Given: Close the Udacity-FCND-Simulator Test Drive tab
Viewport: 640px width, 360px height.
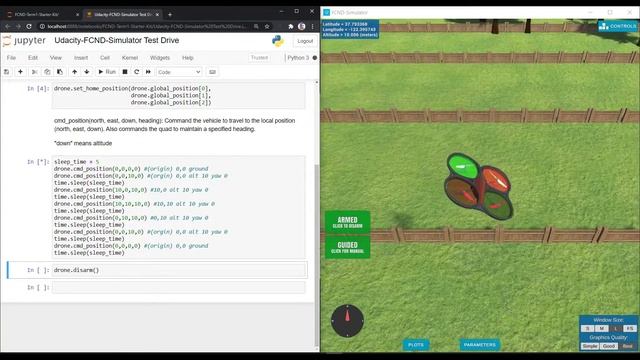Looking at the screenshot, I should coord(157,14).
